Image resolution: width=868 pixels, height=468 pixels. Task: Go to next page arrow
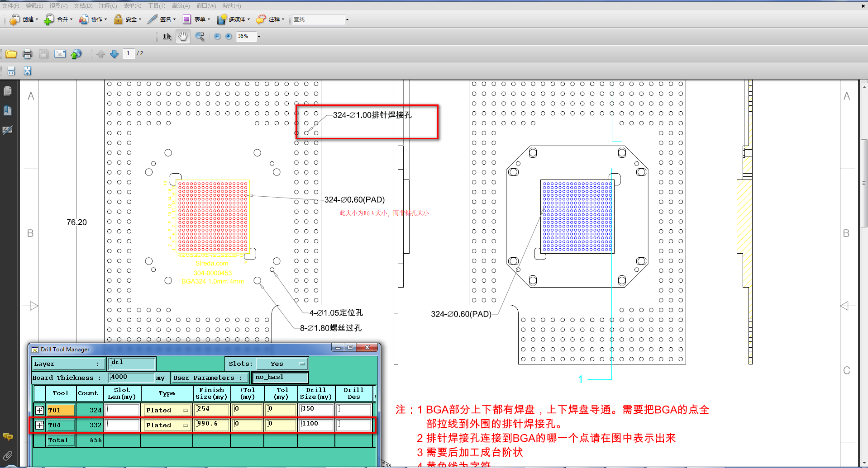click(114, 54)
